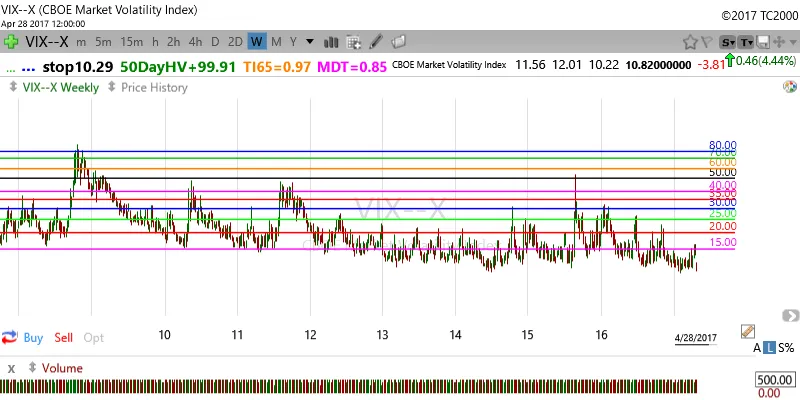The image size is (800, 400).
Task: Click the year 13 axis label
Action: point(382,335)
